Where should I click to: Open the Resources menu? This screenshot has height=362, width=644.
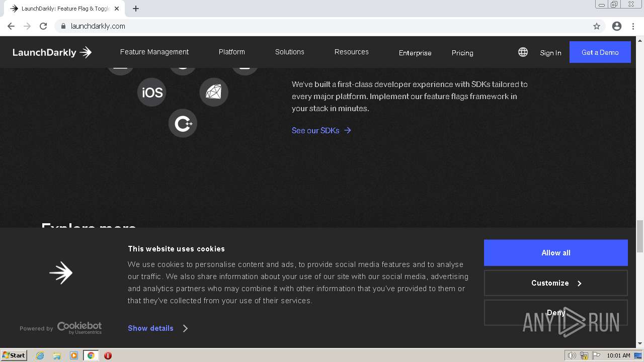click(352, 52)
